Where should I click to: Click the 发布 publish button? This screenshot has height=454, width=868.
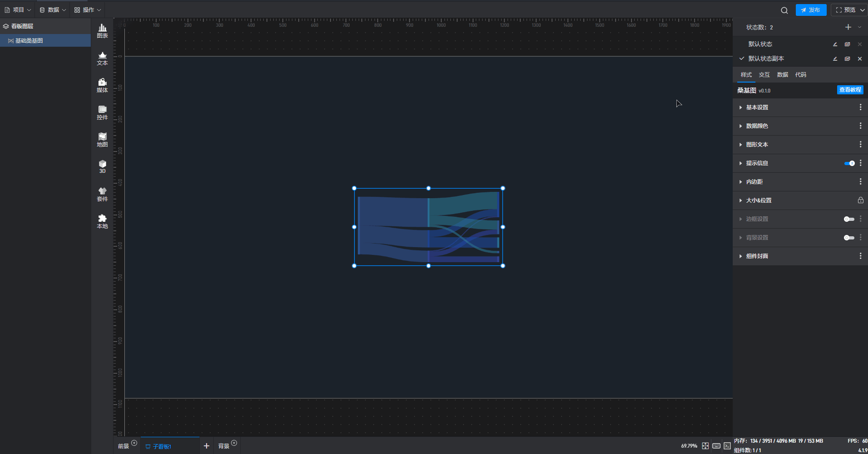(811, 10)
